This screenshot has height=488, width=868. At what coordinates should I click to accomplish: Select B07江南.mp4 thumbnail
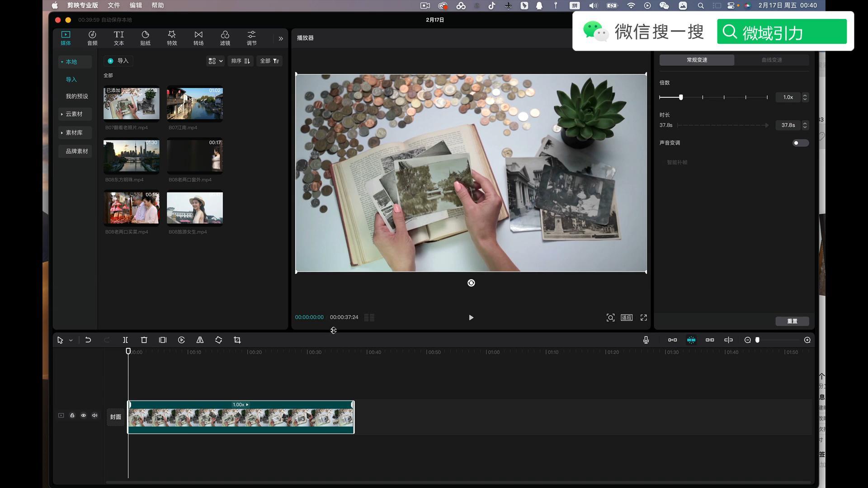(x=195, y=103)
